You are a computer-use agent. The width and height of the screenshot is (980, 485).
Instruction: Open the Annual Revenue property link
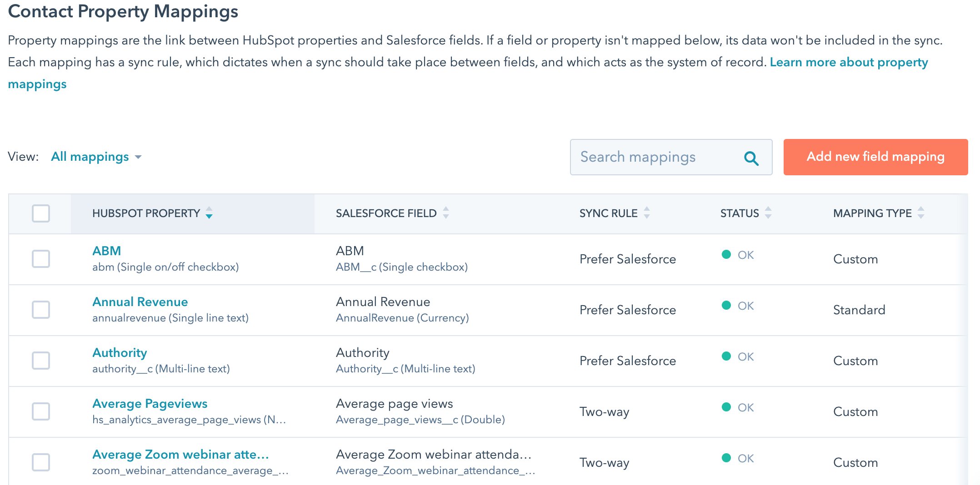coord(140,302)
